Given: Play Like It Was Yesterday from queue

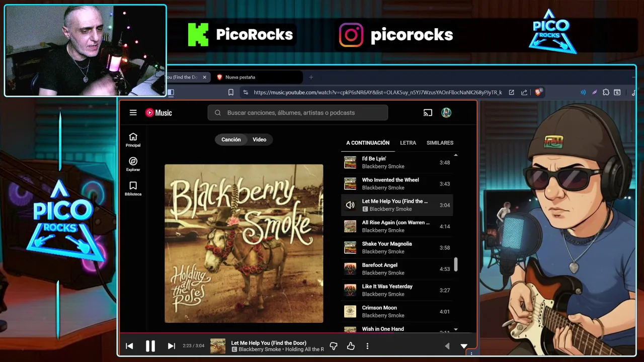Looking at the screenshot, I should [397, 290].
